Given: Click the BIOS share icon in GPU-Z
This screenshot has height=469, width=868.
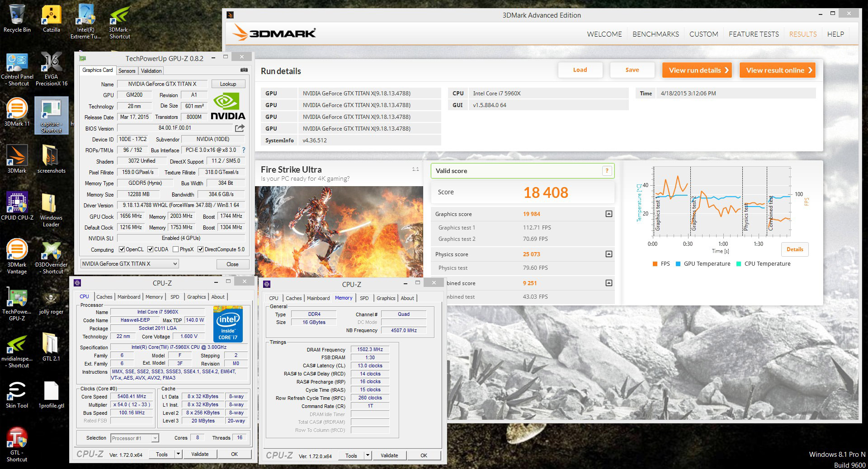Looking at the screenshot, I should click(x=240, y=128).
